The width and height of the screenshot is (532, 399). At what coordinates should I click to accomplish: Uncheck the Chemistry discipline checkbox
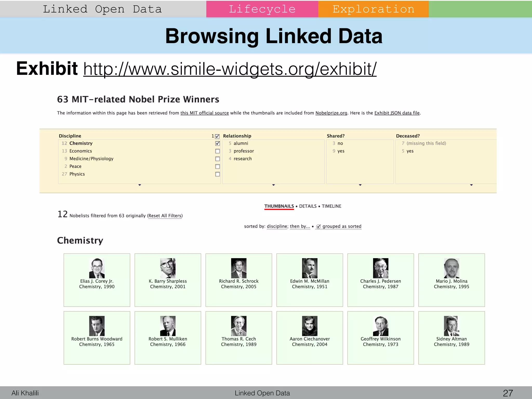pos(218,143)
